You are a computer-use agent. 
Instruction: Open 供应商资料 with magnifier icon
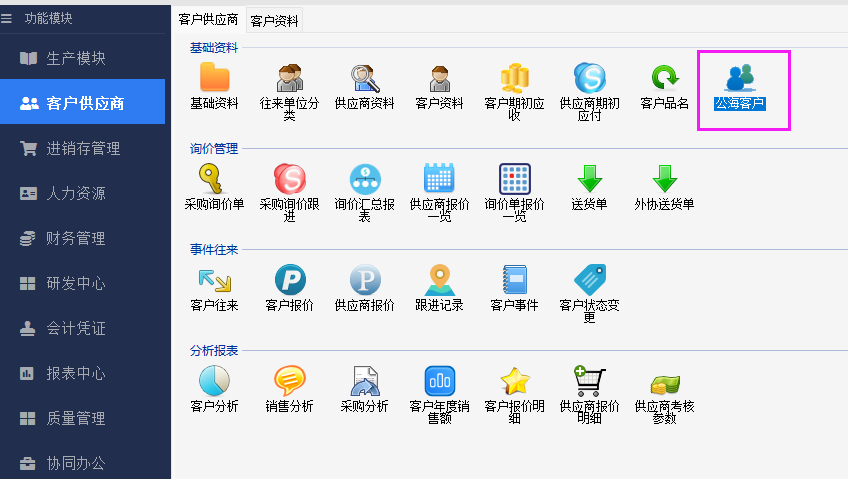[364, 78]
